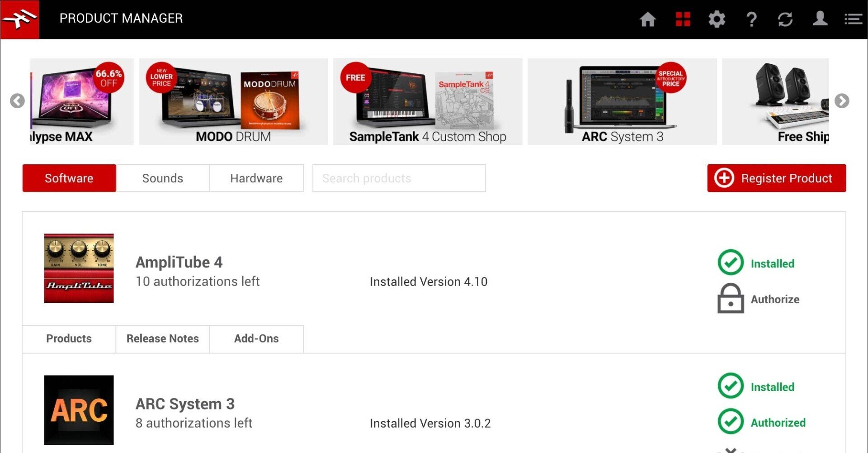The height and width of the screenshot is (453, 868).
Task: Focus the Search products field
Action: pyautogui.click(x=399, y=178)
